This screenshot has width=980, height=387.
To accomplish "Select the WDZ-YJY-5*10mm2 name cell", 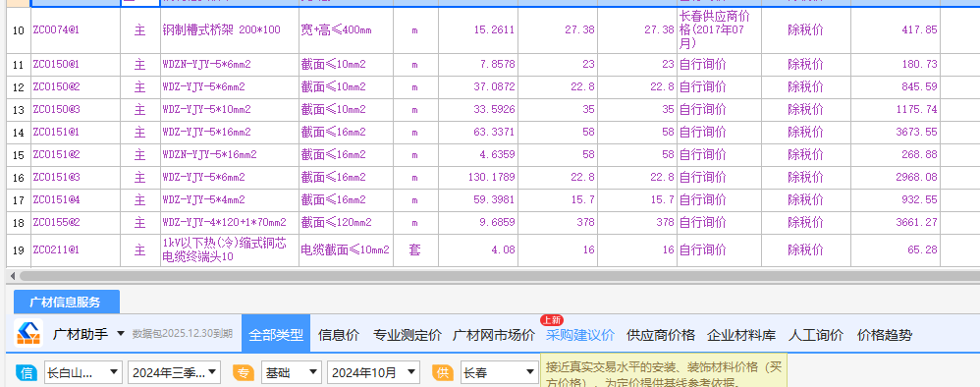I will (230, 110).
